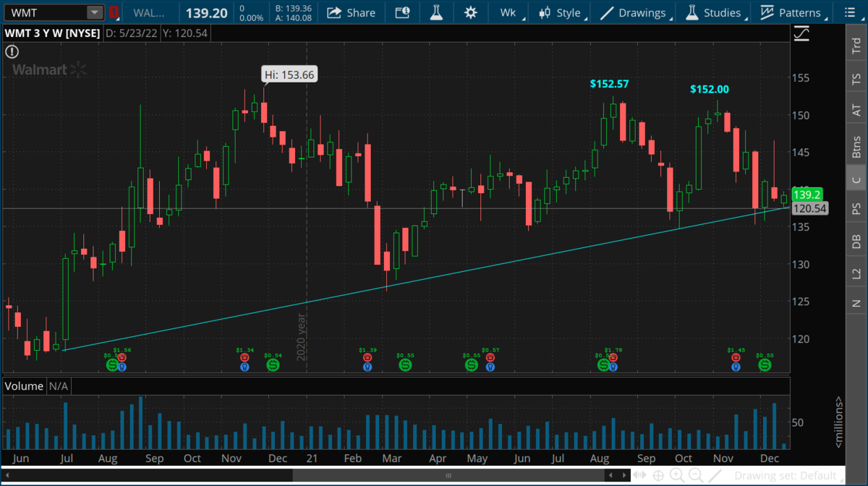Click the exclamation alert icon on chart
This screenshot has height=486, width=868.
12,51
